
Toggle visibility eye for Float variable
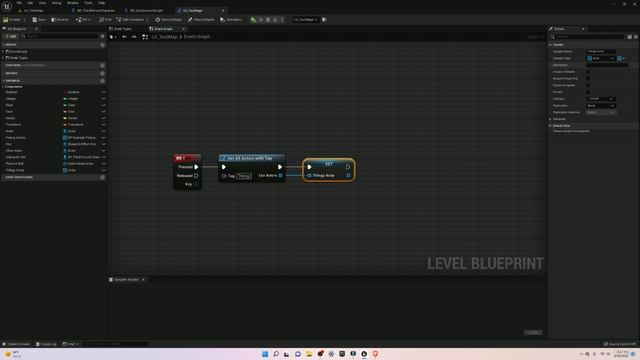103,105
